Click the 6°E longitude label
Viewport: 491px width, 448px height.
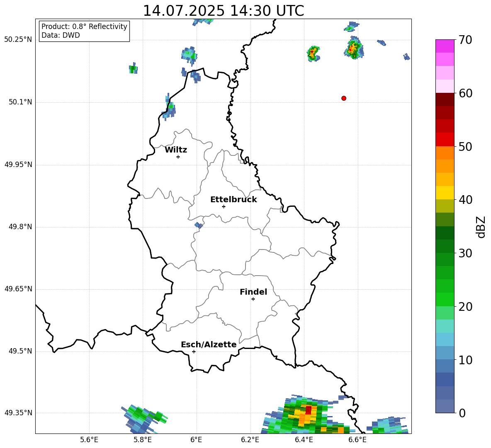[196, 440]
